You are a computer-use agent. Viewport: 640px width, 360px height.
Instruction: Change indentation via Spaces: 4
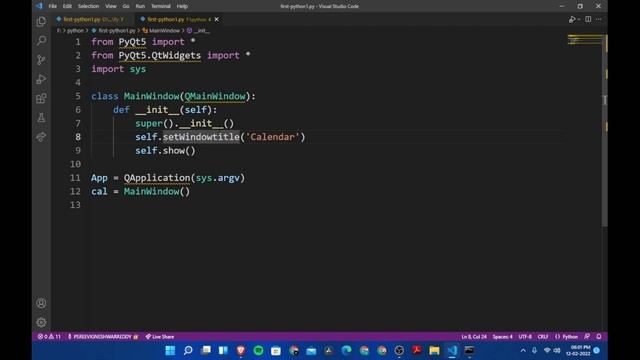click(502, 337)
